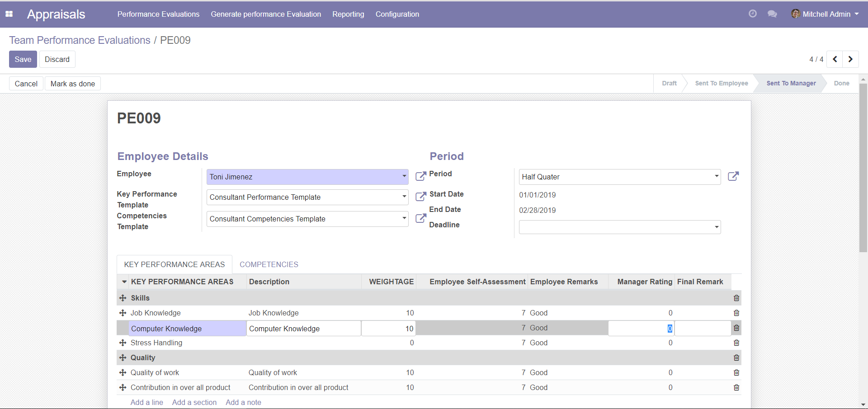
Task: Click the Add a line link
Action: pyautogui.click(x=146, y=402)
